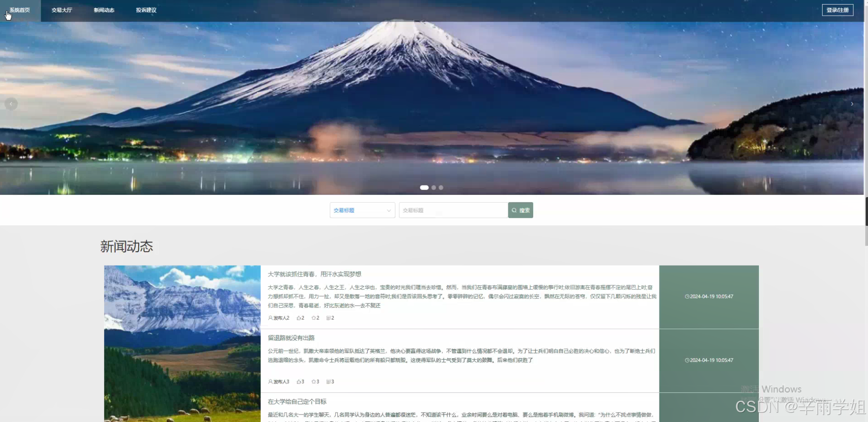Screen dimensions: 868x422
Task: Select the first carousel indicator dot
Action: coord(424,187)
